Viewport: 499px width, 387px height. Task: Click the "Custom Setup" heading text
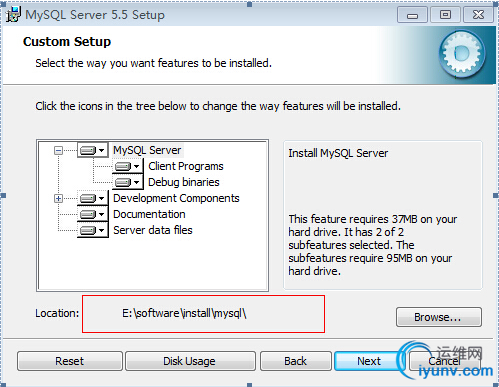[x=67, y=42]
